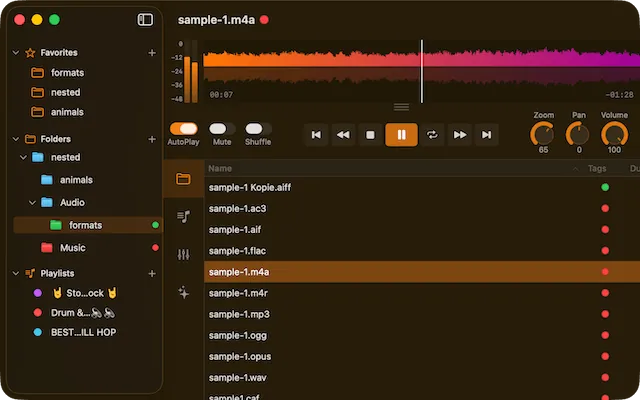Skip to previous track

tap(316, 135)
